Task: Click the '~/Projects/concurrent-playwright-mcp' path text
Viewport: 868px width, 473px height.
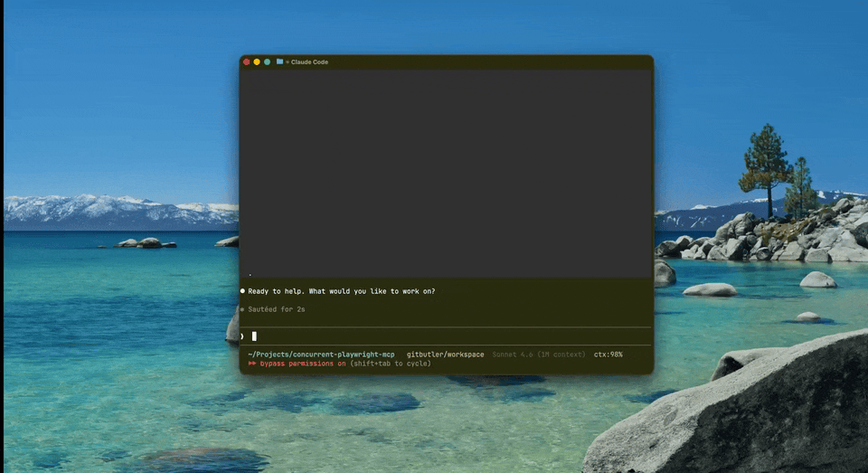Action: (x=321, y=355)
